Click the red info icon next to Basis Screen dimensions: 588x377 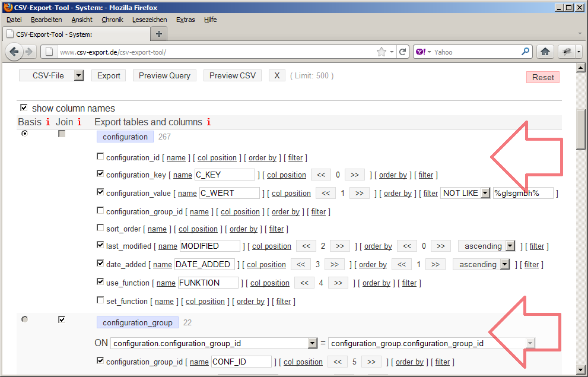47,122
